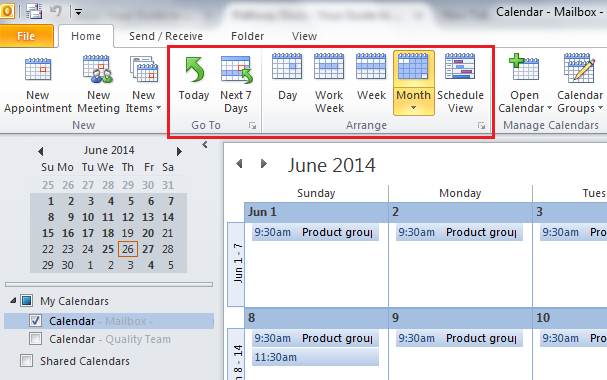Open Schedule View
607x380 pixels.
(x=460, y=84)
